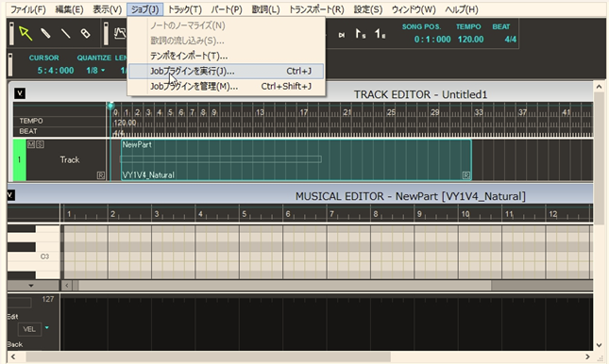The height and width of the screenshot is (364, 609).
Task: Open the トランスポート(R) menu
Action: [316, 9]
